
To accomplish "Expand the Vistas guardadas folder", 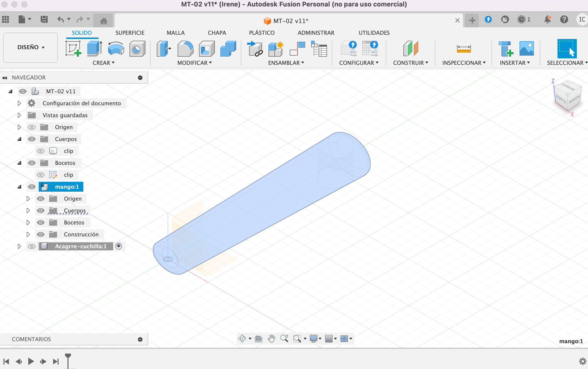I will (x=19, y=115).
